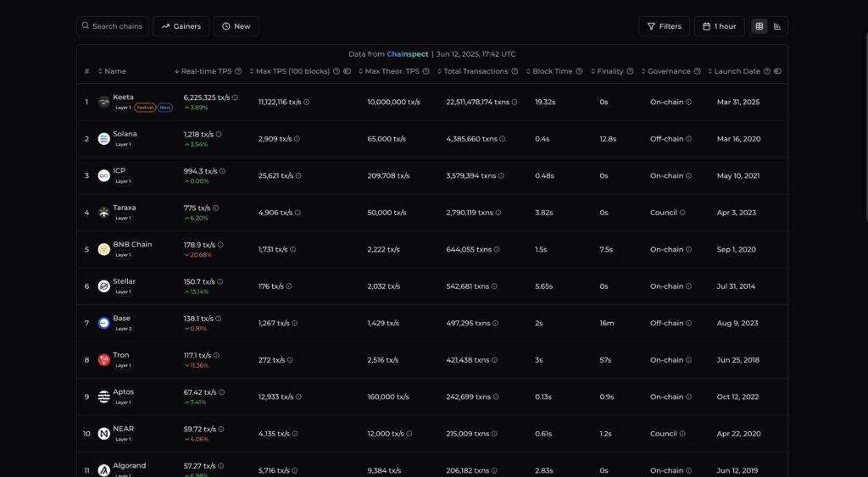The image size is (868, 477).
Task: Select the New tab
Action: coord(236,26)
